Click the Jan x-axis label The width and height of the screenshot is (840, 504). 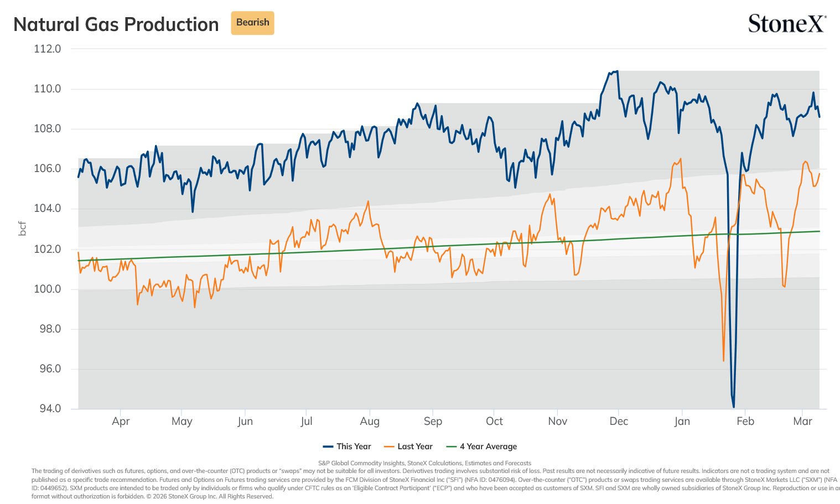[682, 422]
